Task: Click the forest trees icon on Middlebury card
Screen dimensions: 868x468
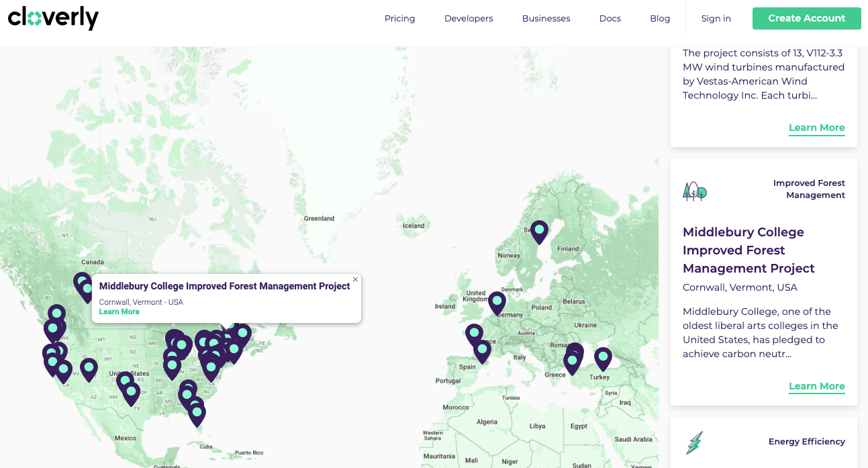Action: 695,191
